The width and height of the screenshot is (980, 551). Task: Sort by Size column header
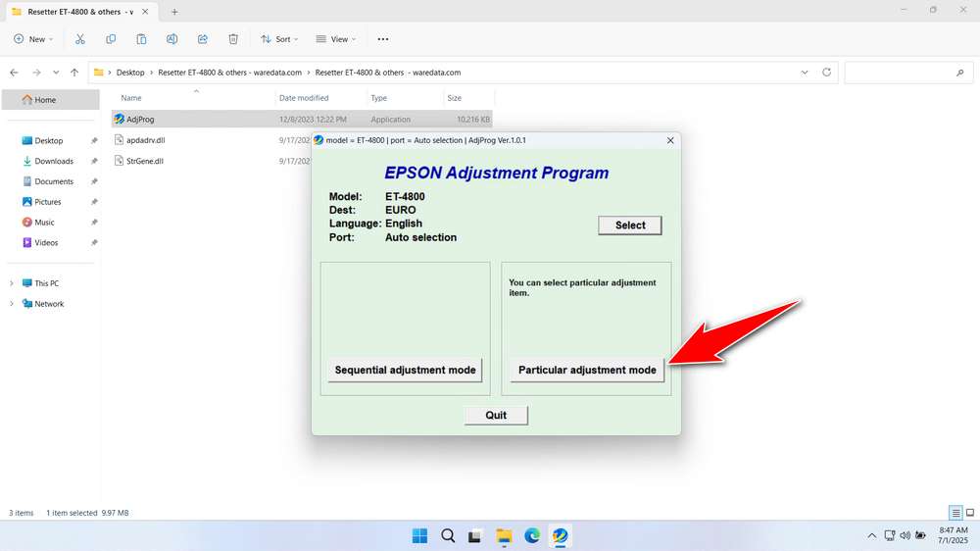pos(455,98)
